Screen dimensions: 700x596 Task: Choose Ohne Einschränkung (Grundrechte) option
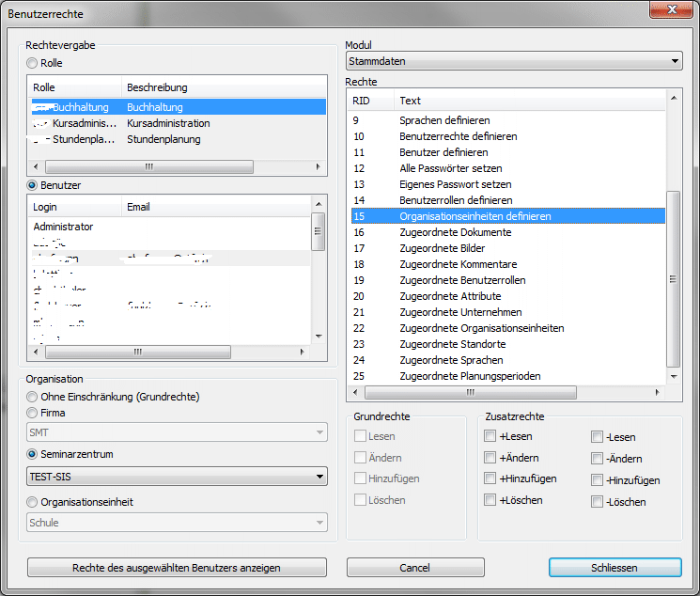[33, 397]
